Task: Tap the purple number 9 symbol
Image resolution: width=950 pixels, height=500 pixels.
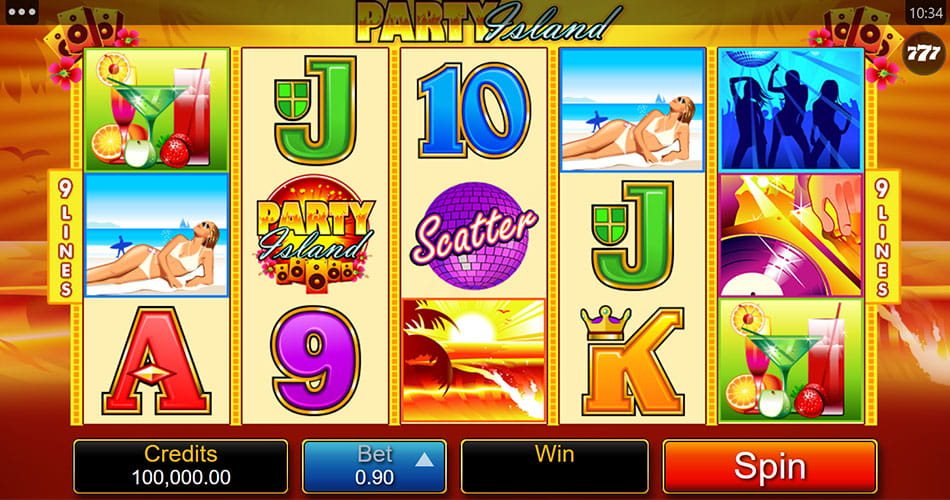Action: tap(315, 361)
